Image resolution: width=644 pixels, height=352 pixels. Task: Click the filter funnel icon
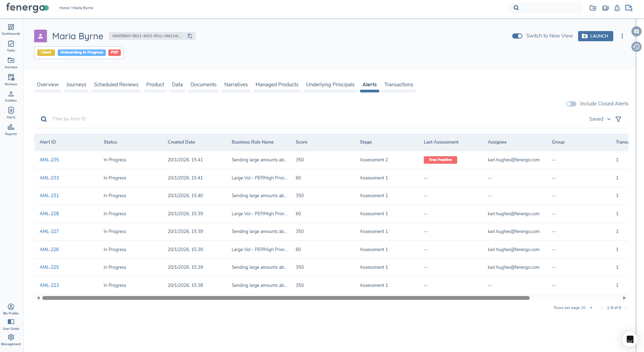(618, 119)
